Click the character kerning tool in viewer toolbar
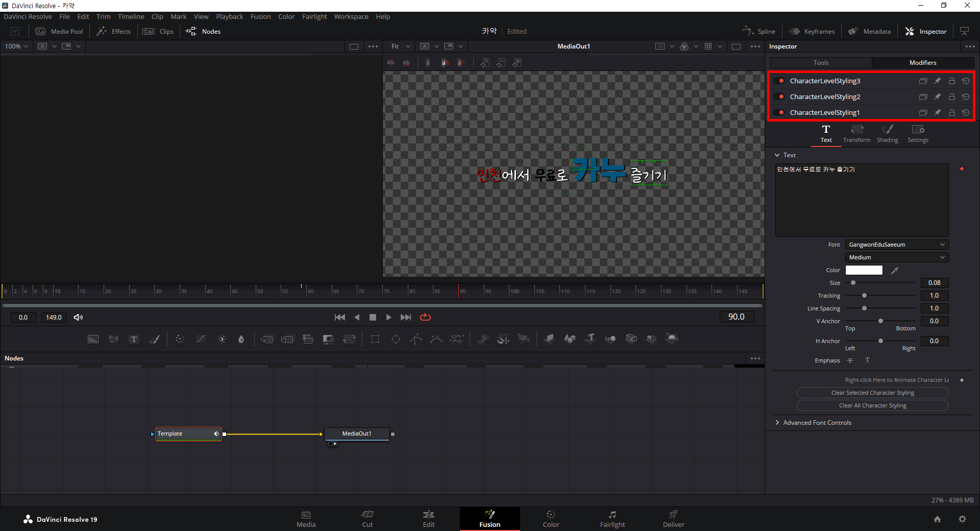 point(406,63)
